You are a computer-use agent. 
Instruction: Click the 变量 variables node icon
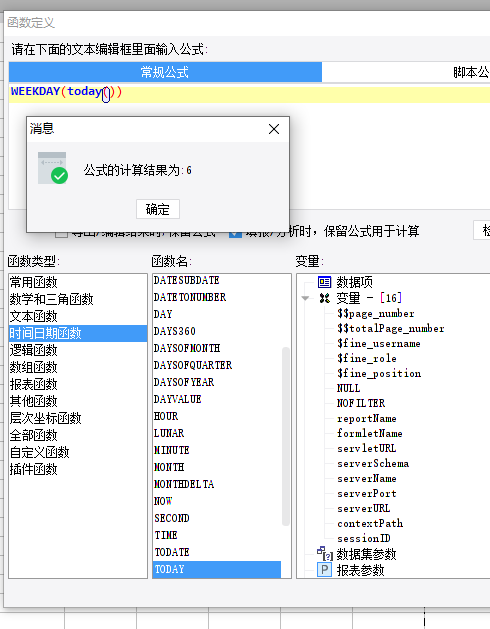324,298
